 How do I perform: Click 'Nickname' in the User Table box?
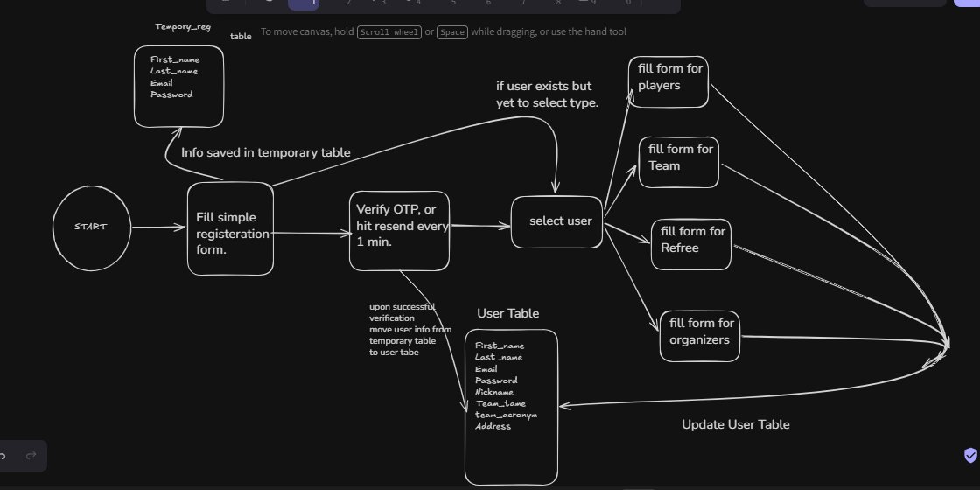pos(493,393)
